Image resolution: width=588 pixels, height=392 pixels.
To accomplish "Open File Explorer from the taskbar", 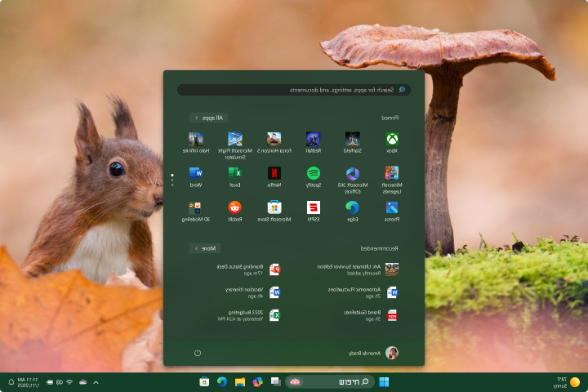I will 239,382.
